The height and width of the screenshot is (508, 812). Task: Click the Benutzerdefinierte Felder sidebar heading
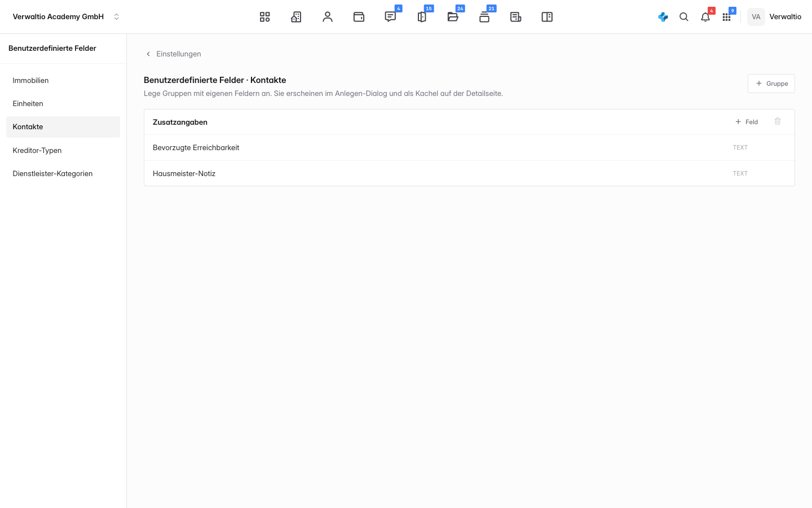tap(52, 48)
